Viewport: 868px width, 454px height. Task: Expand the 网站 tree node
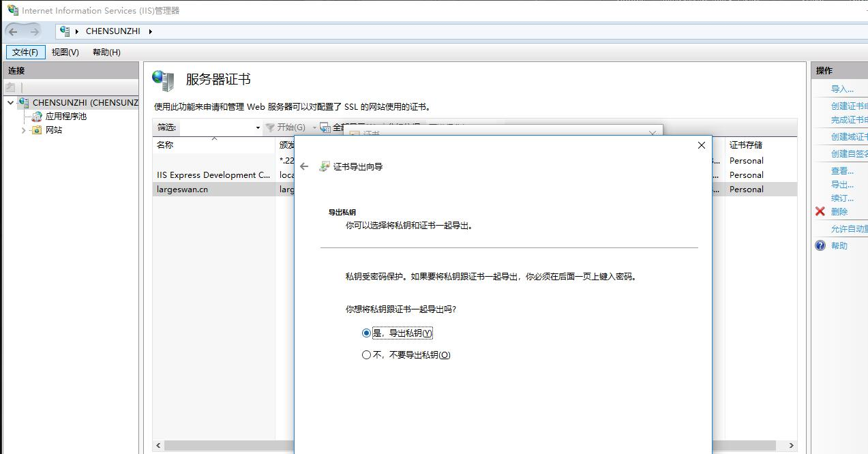point(23,130)
